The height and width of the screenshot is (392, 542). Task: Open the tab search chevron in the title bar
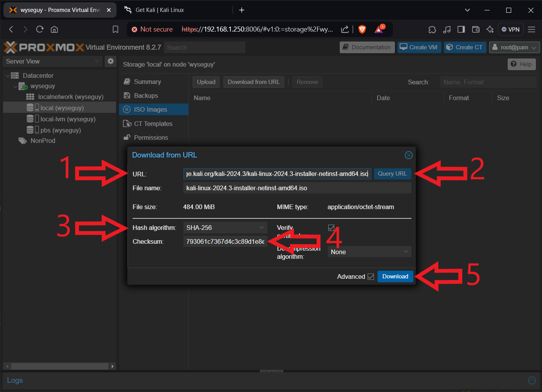point(467,10)
